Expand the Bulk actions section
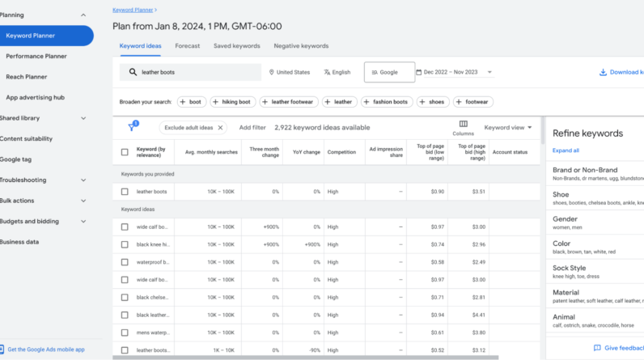 click(x=83, y=201)
